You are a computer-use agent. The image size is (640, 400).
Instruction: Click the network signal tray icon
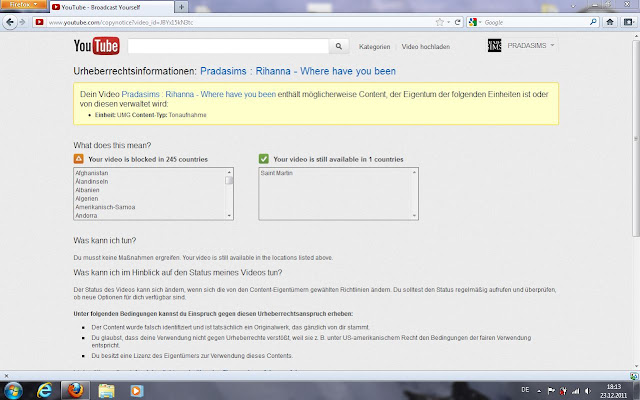[576, 391]
